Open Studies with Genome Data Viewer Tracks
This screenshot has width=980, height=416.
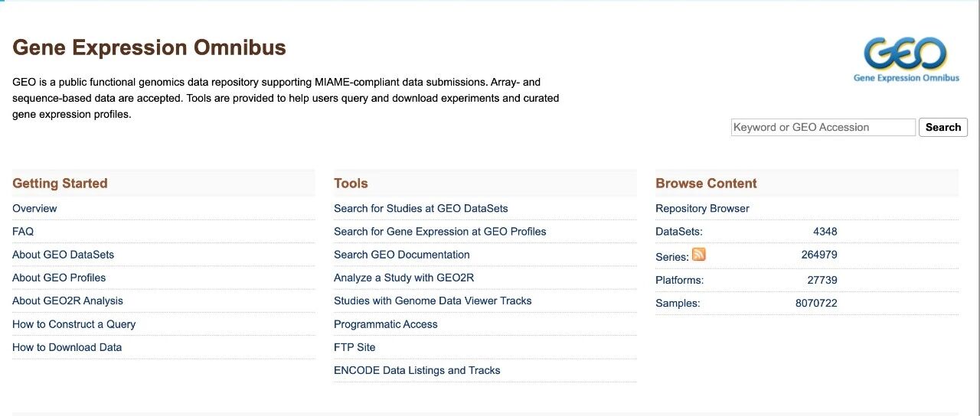click(433, 301)
